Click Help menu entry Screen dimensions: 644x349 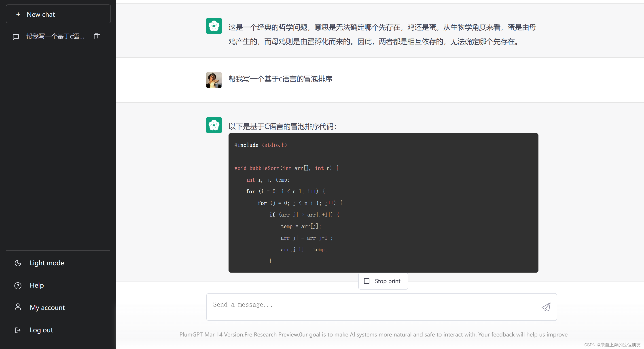click(x=36, y=285)
